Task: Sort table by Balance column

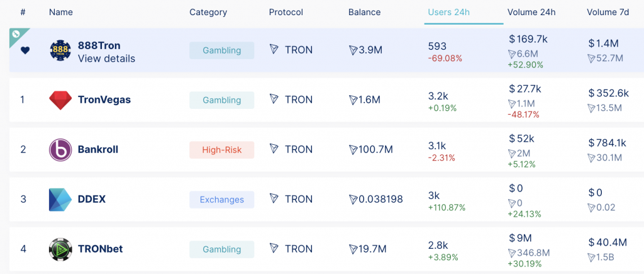Action: (x=364, y=12)
